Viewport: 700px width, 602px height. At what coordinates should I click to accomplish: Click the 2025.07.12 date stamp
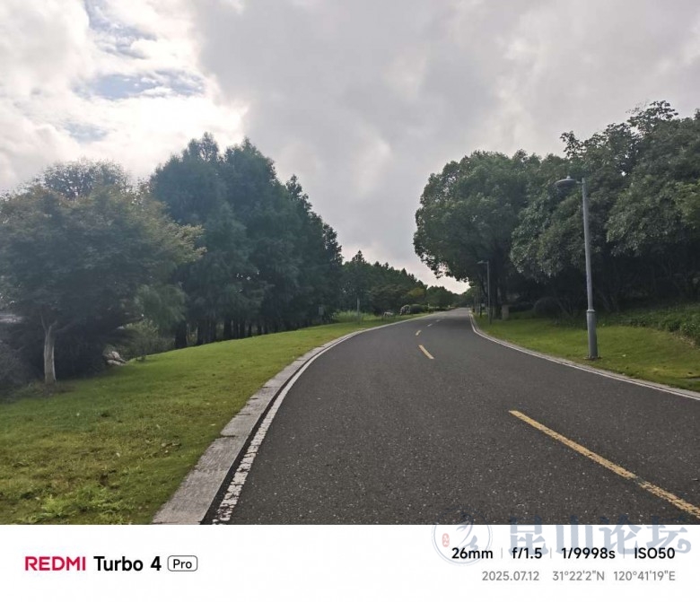511,576
